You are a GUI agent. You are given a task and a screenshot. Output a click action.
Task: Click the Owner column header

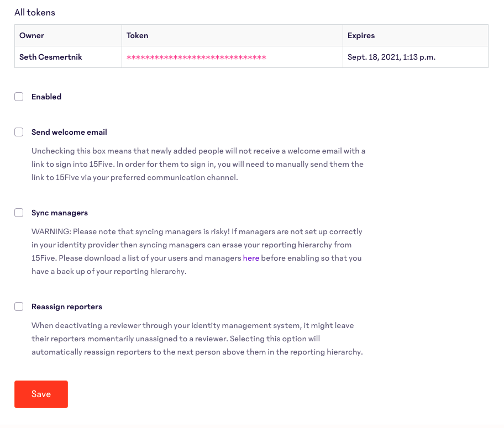click(32, 35)
